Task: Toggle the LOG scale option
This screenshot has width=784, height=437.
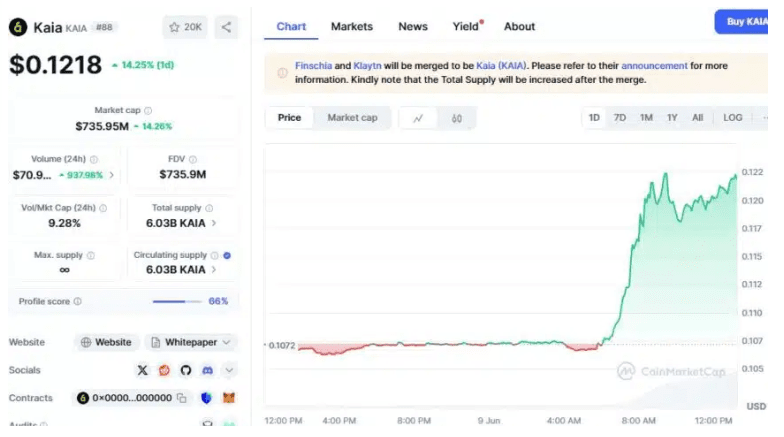Action: coord(733,118)
